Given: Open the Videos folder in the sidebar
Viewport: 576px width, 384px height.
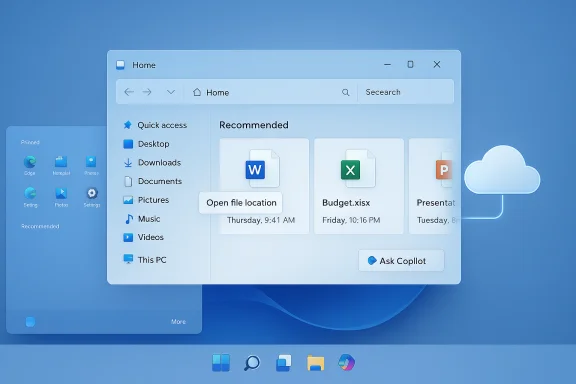Looking at the screenshot, I should click(x=143, y=237).
